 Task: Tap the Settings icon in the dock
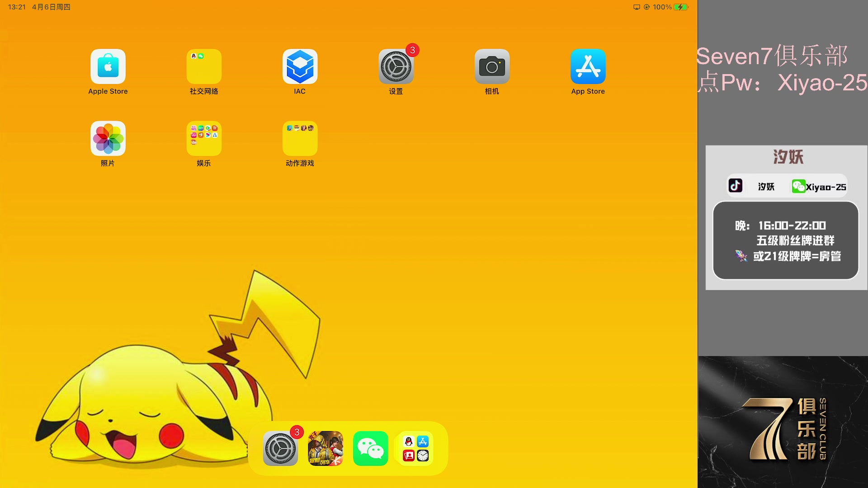(x=280, y=448)
